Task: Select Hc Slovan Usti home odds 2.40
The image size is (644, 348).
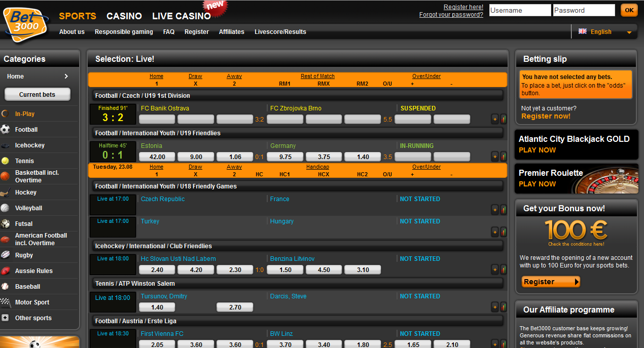Action: click(x=157, y=269)
